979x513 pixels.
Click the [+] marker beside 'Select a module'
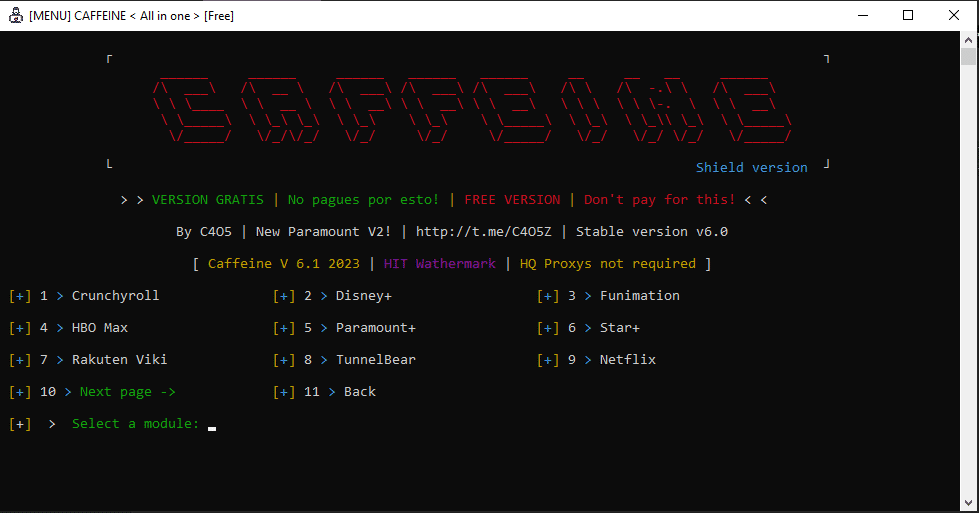(x=20, y=424)
